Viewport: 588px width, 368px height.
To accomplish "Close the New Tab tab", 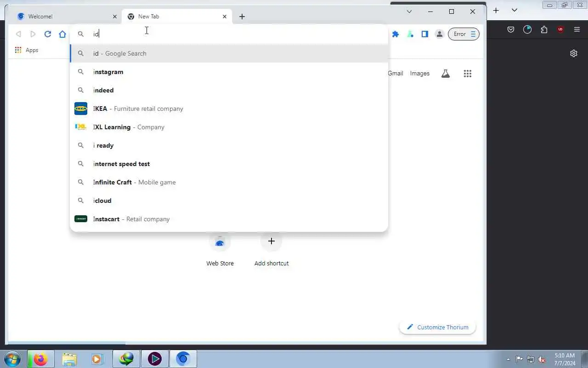I will pyautogui.click(x=225, y=17).
